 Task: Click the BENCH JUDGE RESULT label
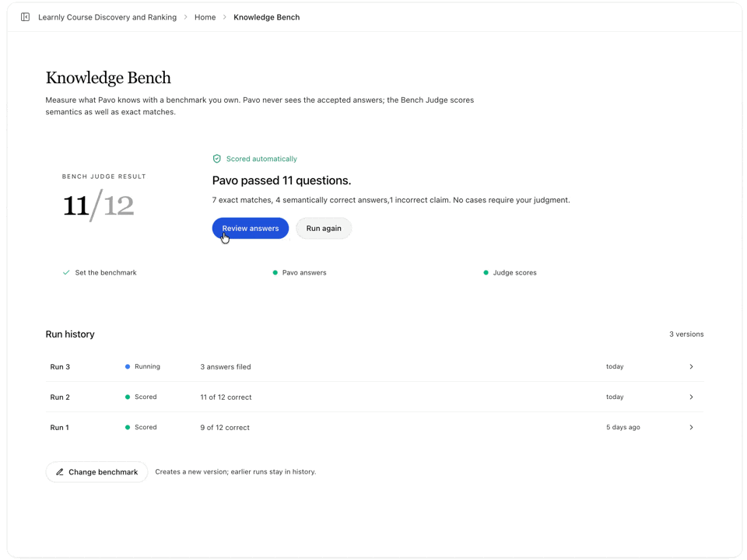pos(103,177)
